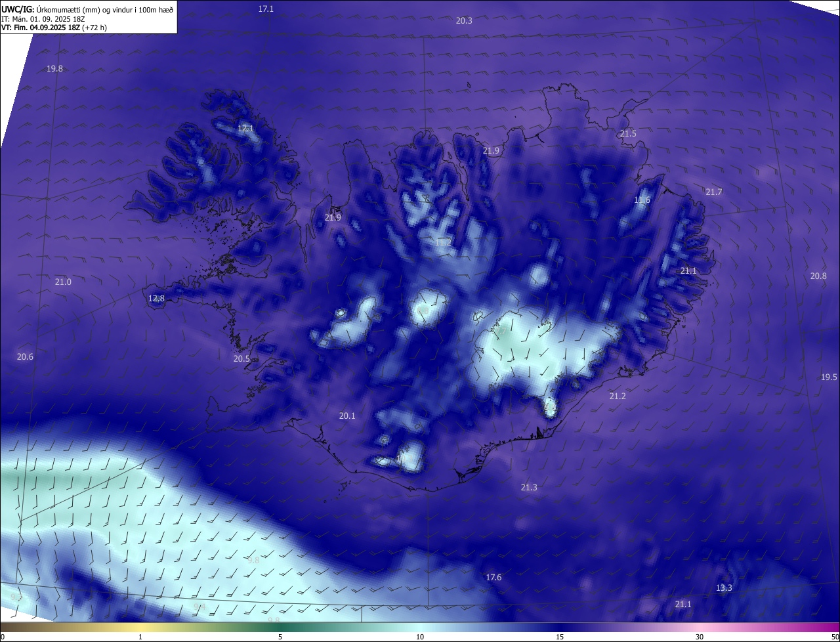Click the 11.6 value label
The width and height of the screenshot is (840, 642).
tap(642, 201)
